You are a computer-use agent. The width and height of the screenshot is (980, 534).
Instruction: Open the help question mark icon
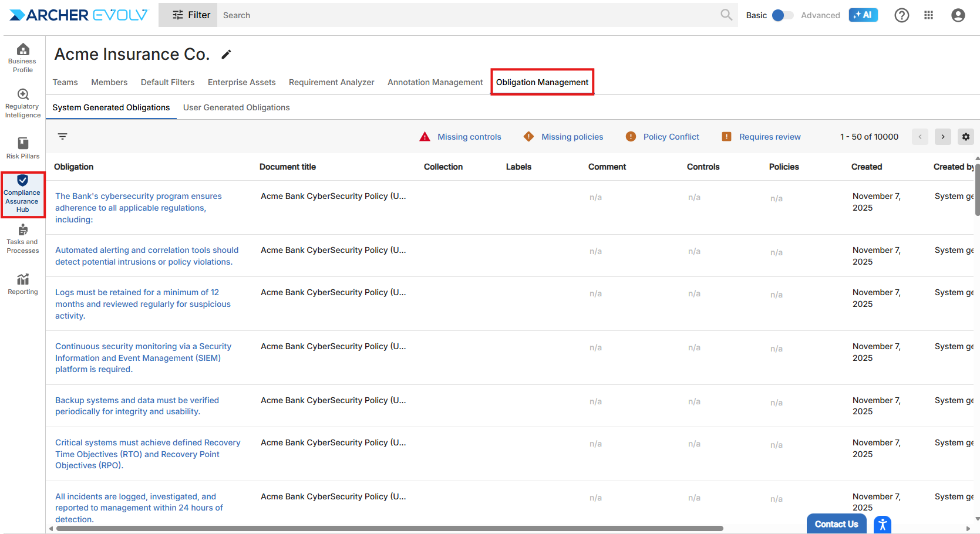tap(901, 15)
